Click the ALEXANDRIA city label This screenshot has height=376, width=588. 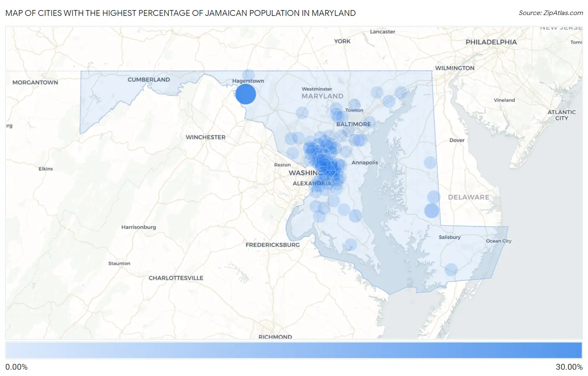[312, 183]
